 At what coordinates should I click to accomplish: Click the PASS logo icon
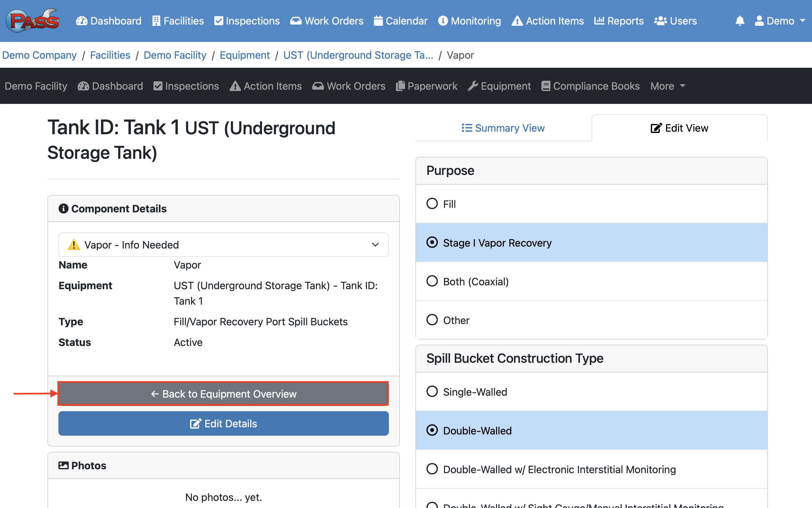click(x=32, y=21)
